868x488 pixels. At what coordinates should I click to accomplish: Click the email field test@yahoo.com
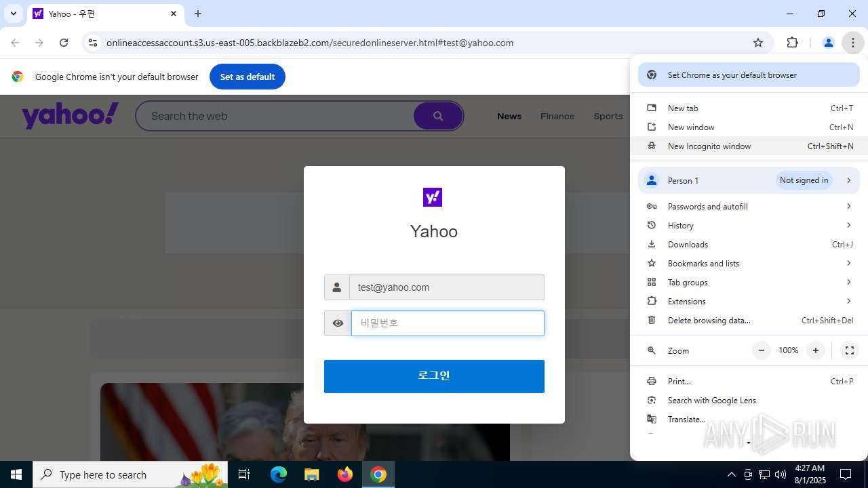click(x=447, y=287)
